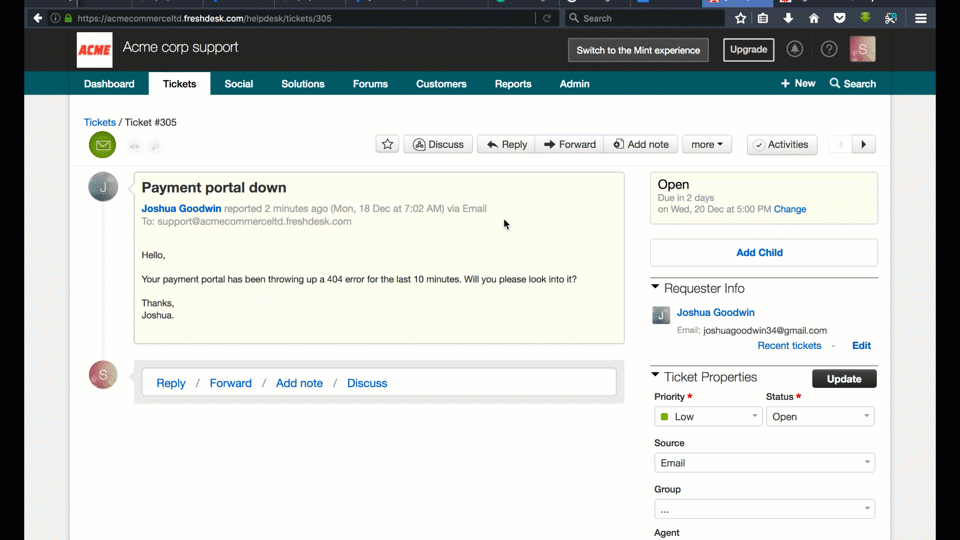The height and width of the screenshot is (540, 960).
Task: Click Change due date link
Action: [x=790, y=209]
